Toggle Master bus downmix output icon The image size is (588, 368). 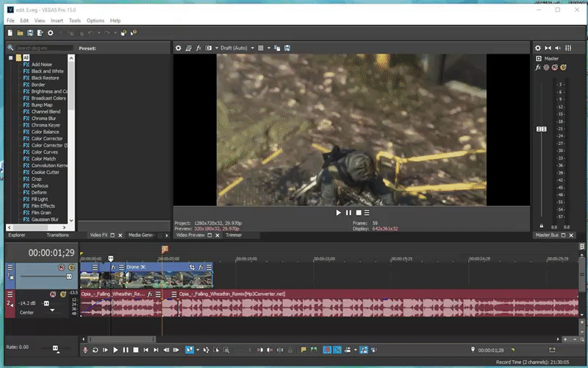[x=548, y=48]
